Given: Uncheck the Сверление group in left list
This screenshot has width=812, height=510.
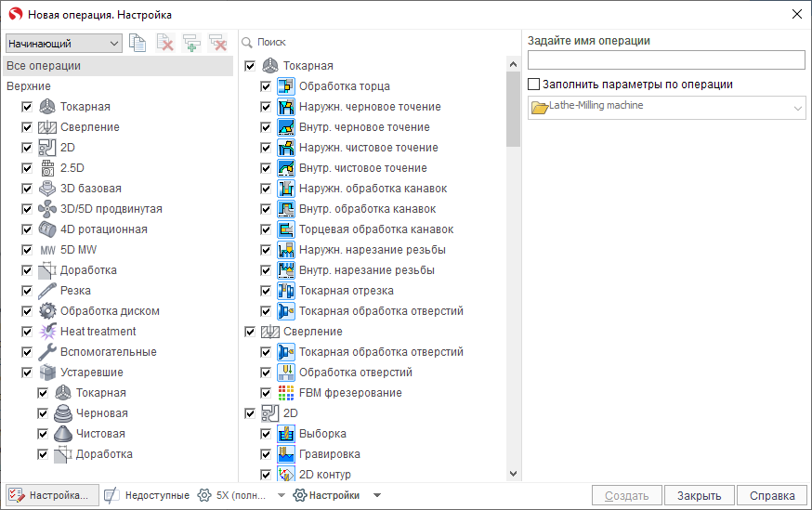Looking at the screenshot, I should click(x=28, y=127).
